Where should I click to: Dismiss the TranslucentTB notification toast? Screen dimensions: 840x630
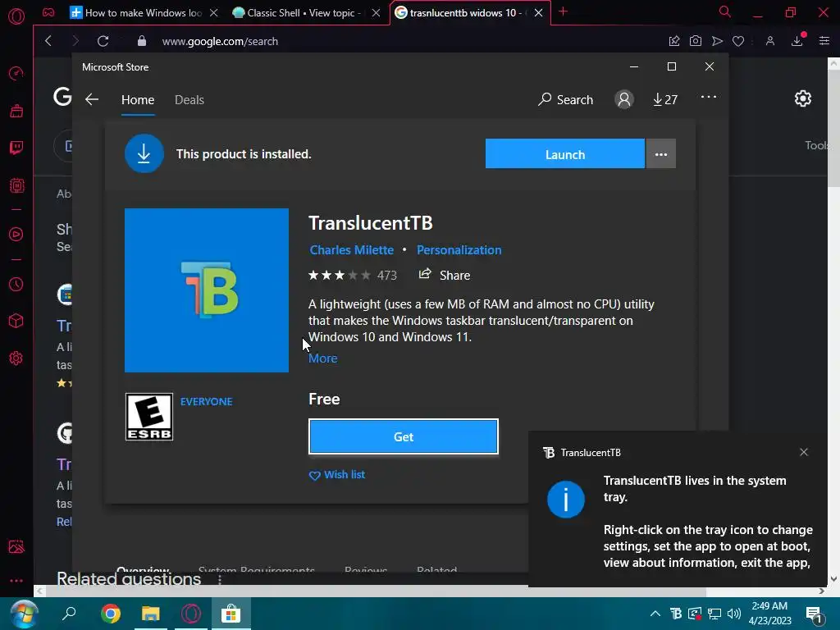804,452
